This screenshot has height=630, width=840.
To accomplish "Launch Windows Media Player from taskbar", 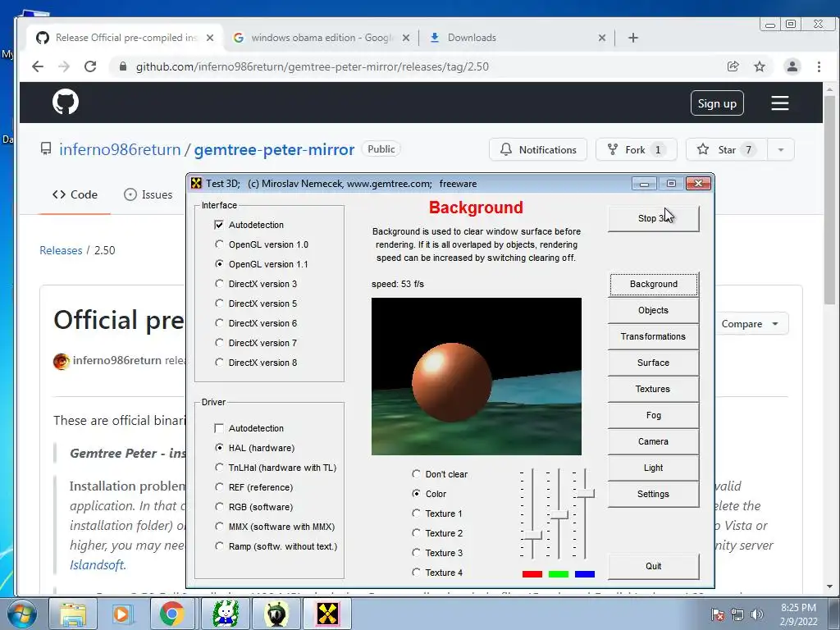I will point(121,614).
